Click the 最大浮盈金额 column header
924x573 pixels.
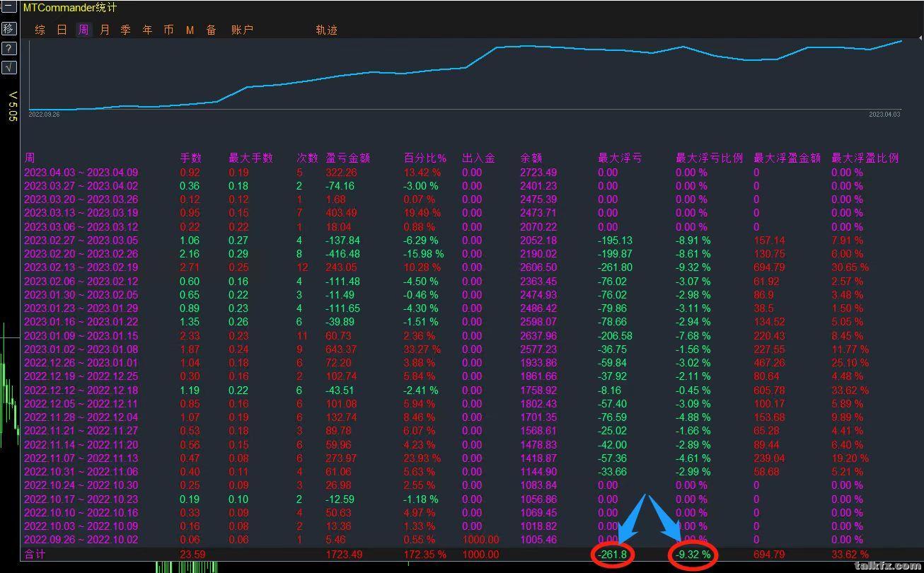(787, 158)
